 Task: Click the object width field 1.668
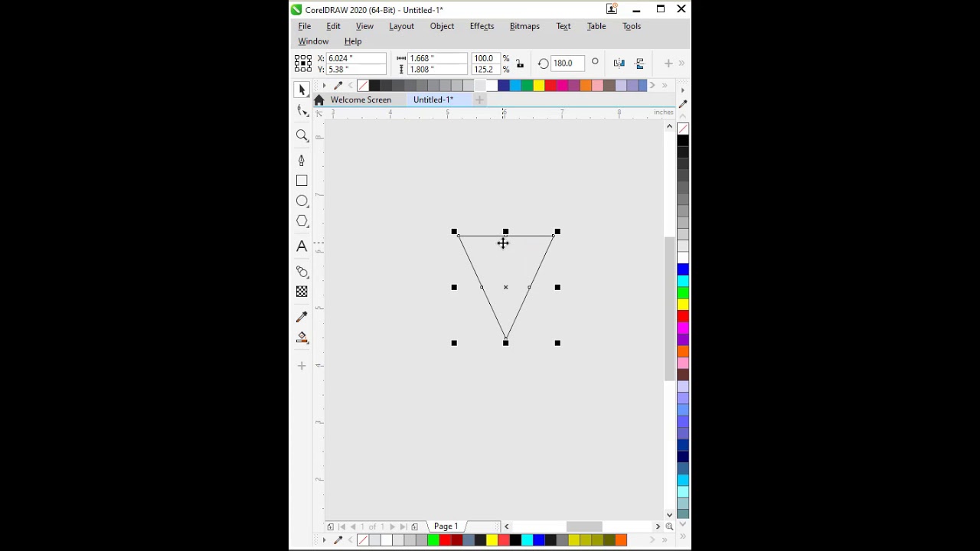point(437,58)
